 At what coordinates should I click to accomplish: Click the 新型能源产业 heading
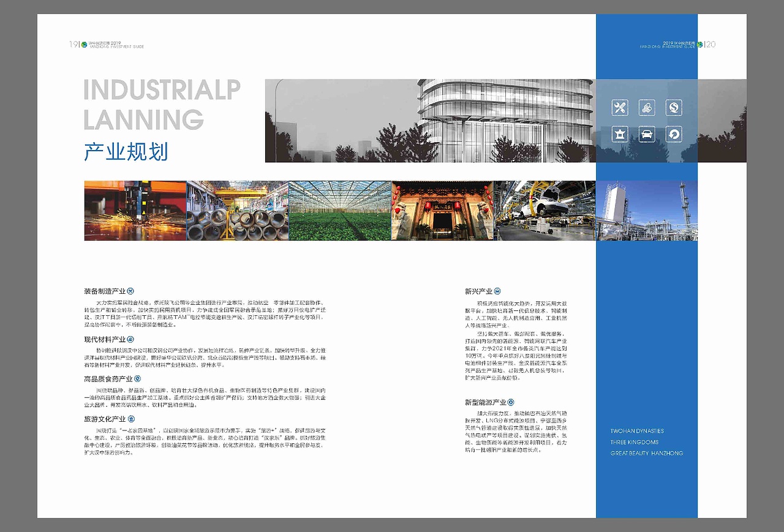coord(486,402)
